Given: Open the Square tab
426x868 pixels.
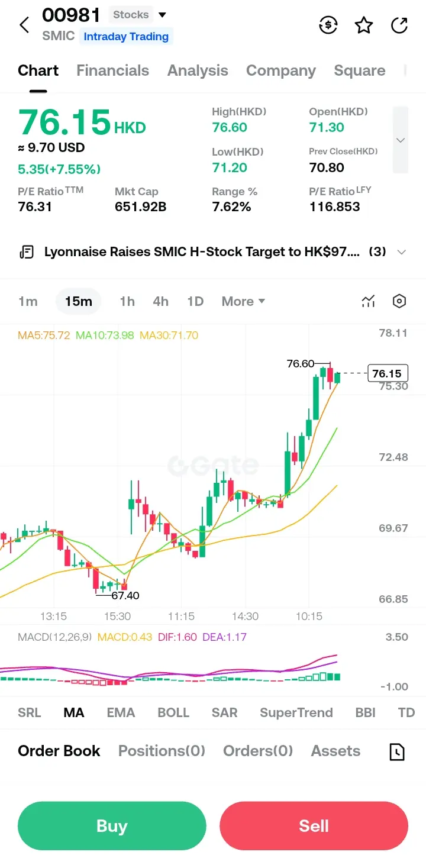Looking at the screenshot, I should pos(360,71).
